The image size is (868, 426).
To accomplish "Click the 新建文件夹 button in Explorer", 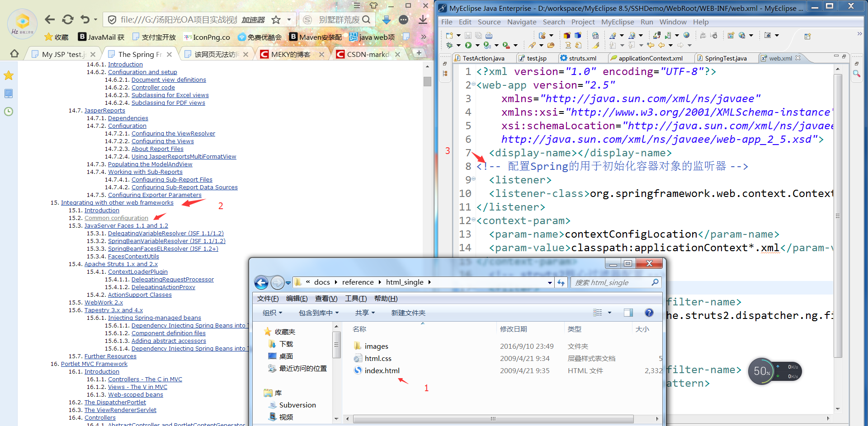I will (x=408, y=313).
